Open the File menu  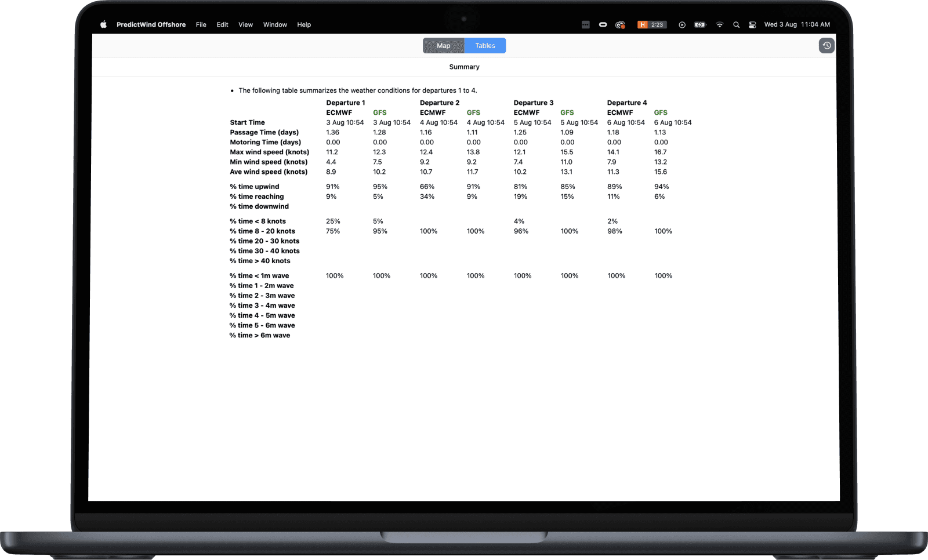point(201,24)
